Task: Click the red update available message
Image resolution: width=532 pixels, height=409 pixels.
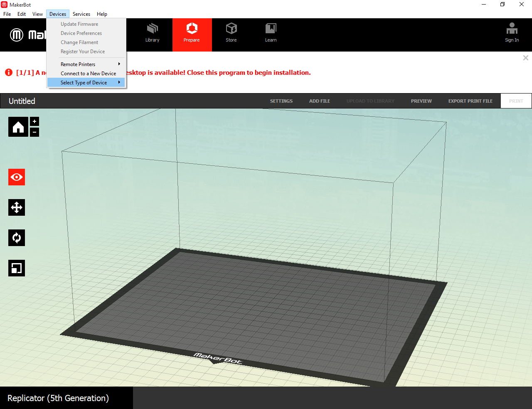Action: coord(163,72)
